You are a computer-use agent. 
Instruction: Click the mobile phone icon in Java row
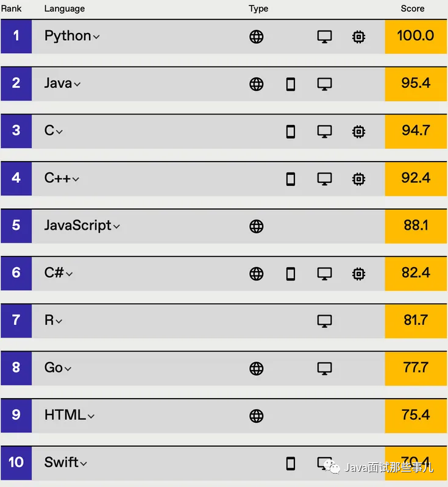[x=291, y=84]
